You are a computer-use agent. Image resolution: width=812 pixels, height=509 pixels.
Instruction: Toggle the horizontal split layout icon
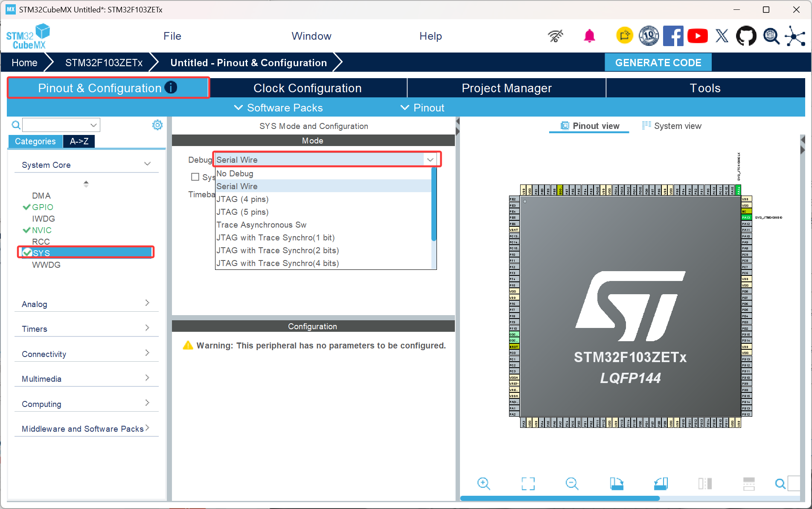(749, 483)
